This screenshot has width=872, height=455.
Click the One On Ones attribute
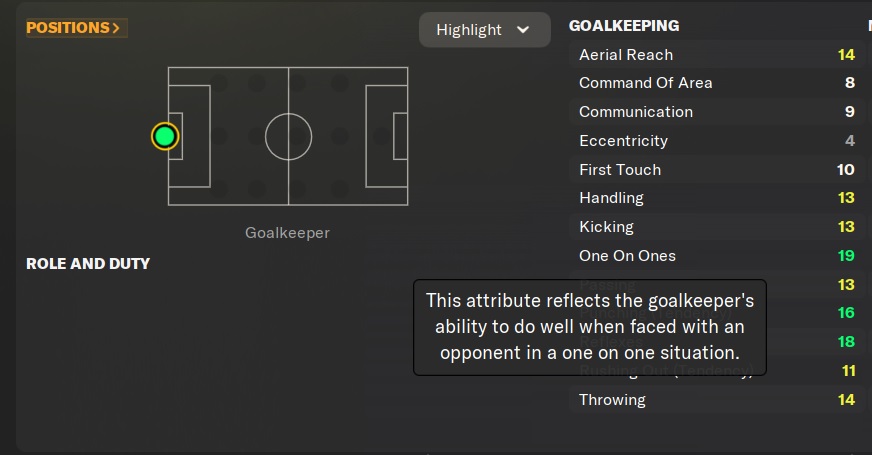[x=627, y=256]
